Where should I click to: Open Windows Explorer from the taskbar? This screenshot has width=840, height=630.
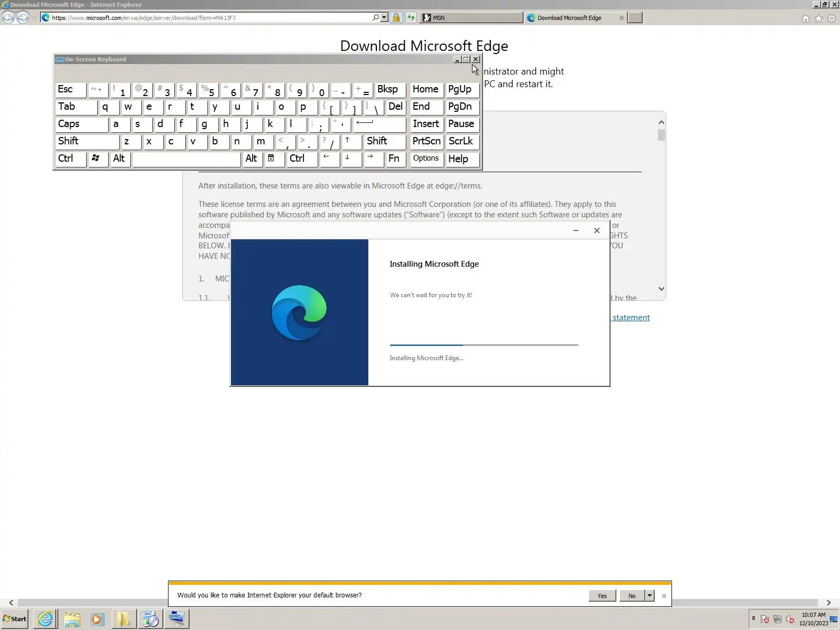(x=71, y=619)
